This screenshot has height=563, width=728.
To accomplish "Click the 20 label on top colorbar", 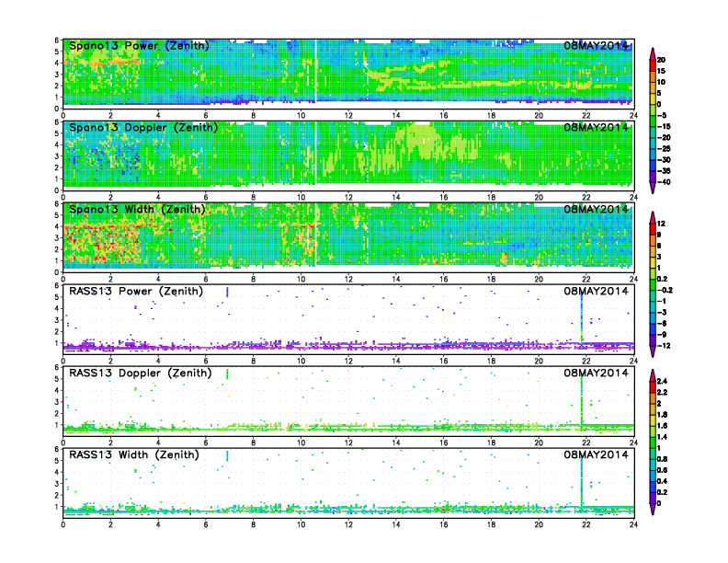I will (661, 60).
